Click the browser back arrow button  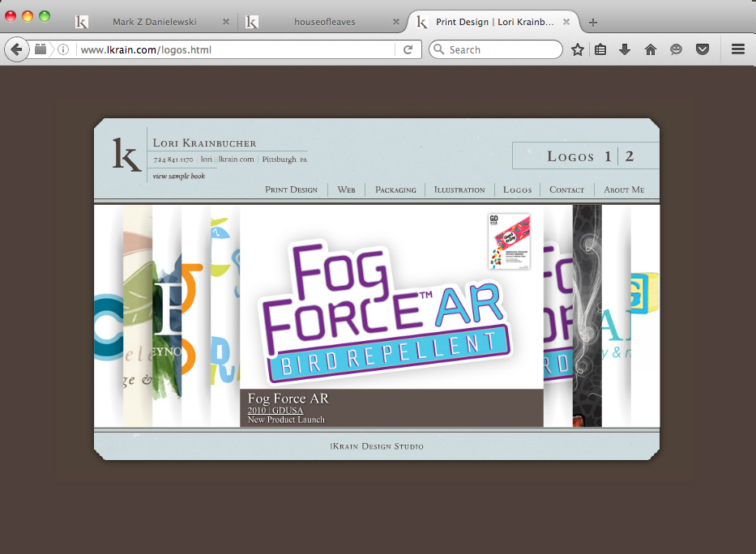16,49
